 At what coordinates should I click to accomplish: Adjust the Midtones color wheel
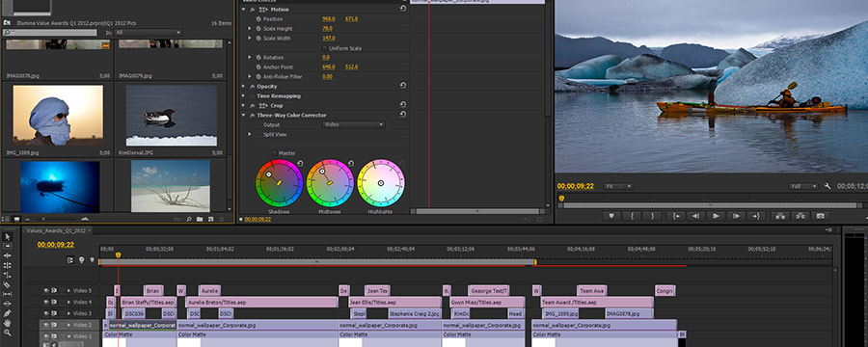tap(330, 183)
